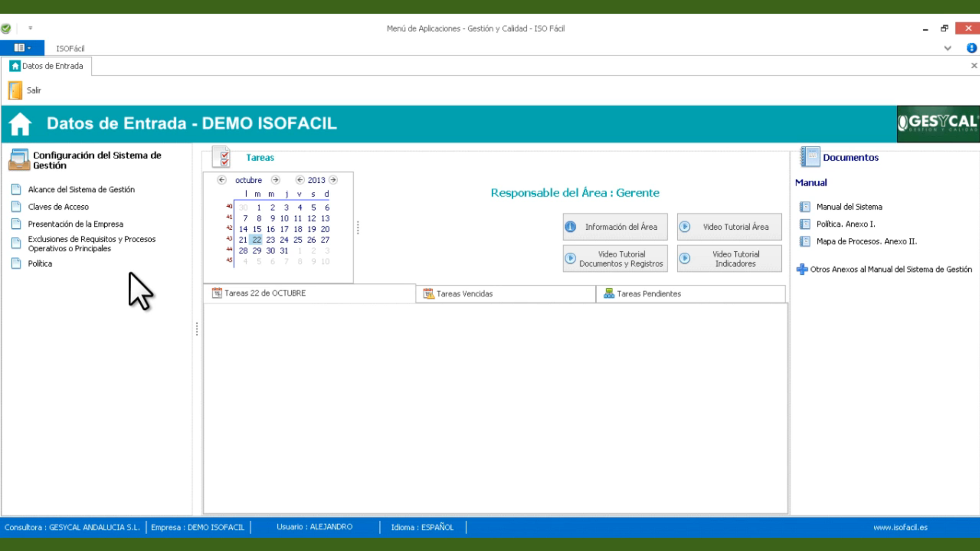The image size is (980, 551).
Task: Click www.isofacil.es in the status bar
Action: click(900, 528)
